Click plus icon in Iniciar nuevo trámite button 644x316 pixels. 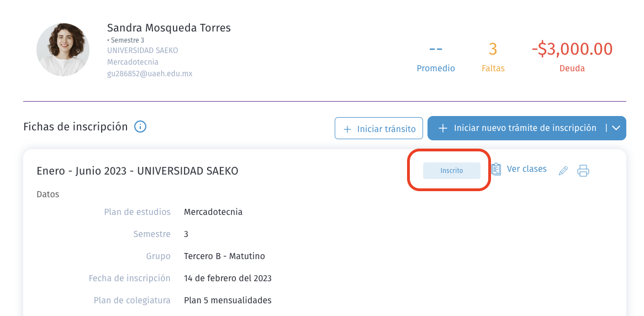(443, 128)
